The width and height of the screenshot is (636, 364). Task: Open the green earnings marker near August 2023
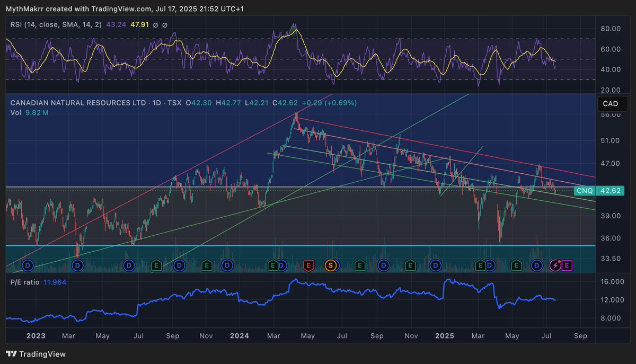tap(155, 264)
